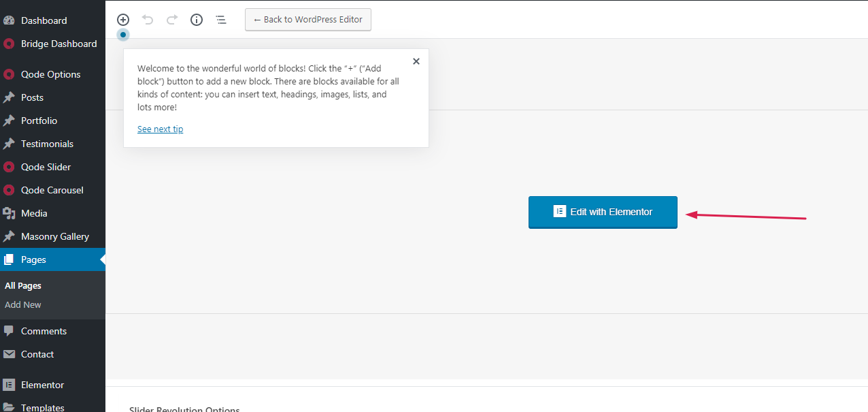Viewport: 868px width, 412px height.
Task: Click the Back to WordPress Editor button
Action: pyautogui.click(x=308, y=20)
